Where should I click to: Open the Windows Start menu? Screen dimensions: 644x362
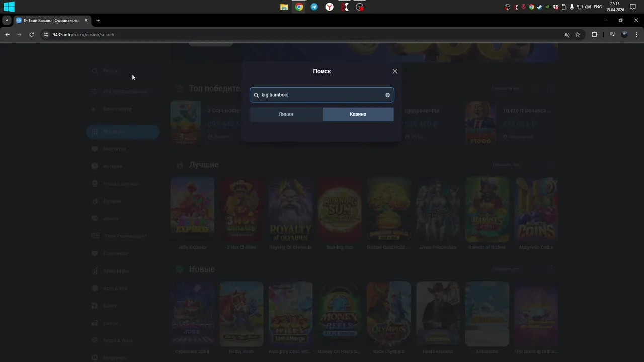pos(9,7)
